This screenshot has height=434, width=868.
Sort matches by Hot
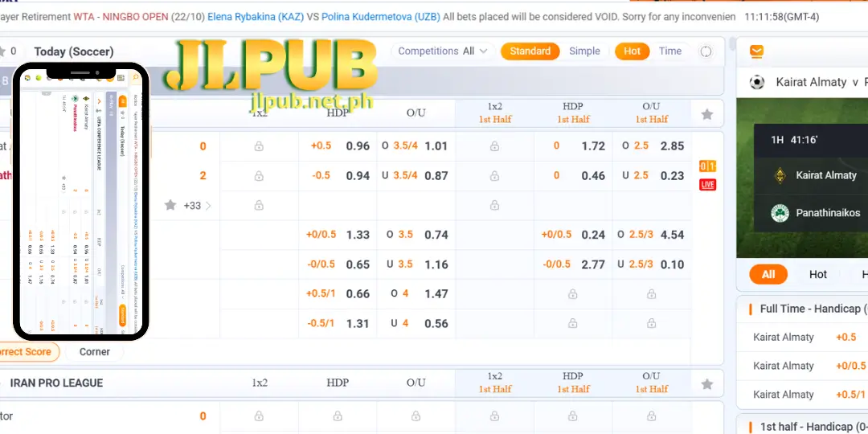(632, 51)
